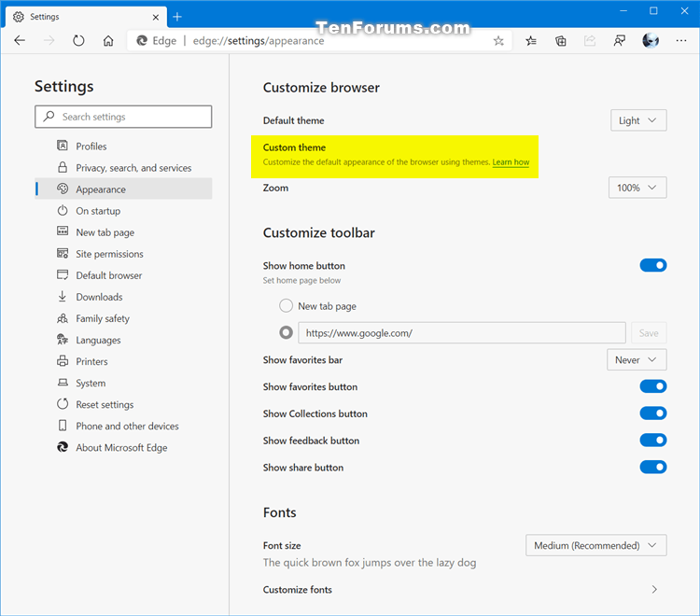This screenshot has width=700, height=616.
Task: Toggle Show home button switch
Action: pos(653,265)
